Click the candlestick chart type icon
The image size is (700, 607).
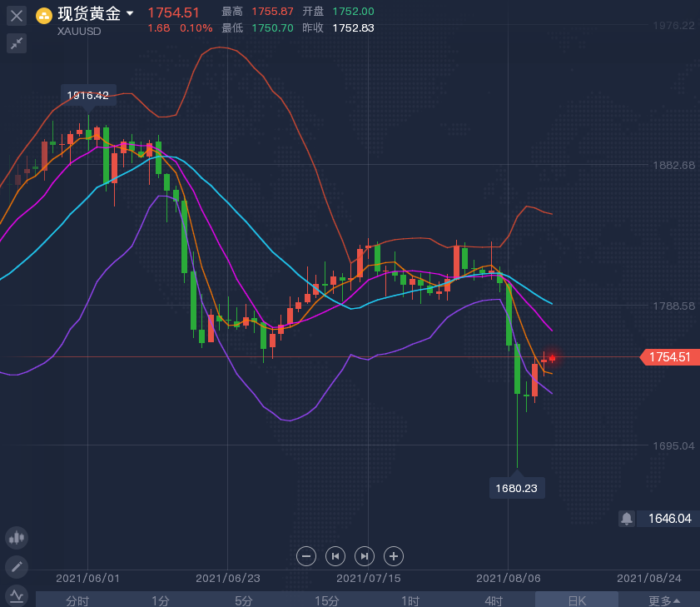point(17,537)
